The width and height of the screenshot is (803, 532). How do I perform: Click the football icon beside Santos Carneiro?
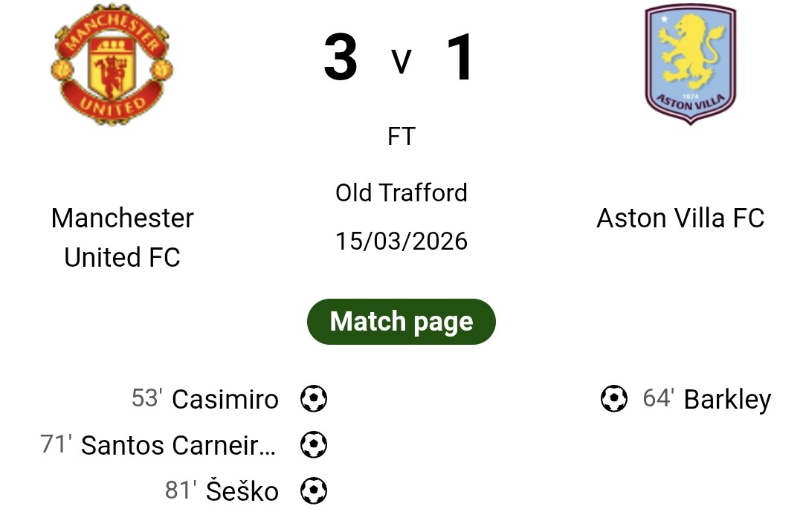[x=314, y=445]
